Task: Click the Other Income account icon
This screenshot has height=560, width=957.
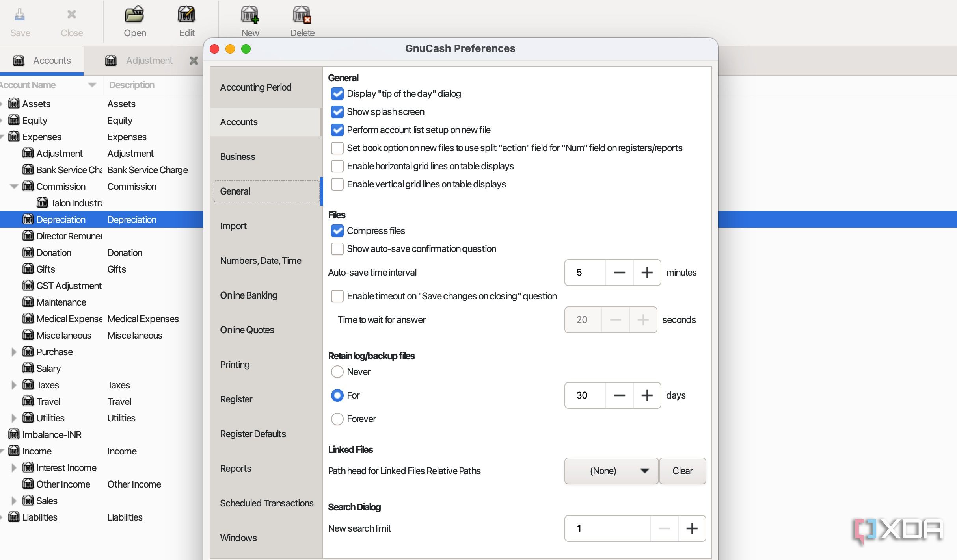Action: click(28, 484)
